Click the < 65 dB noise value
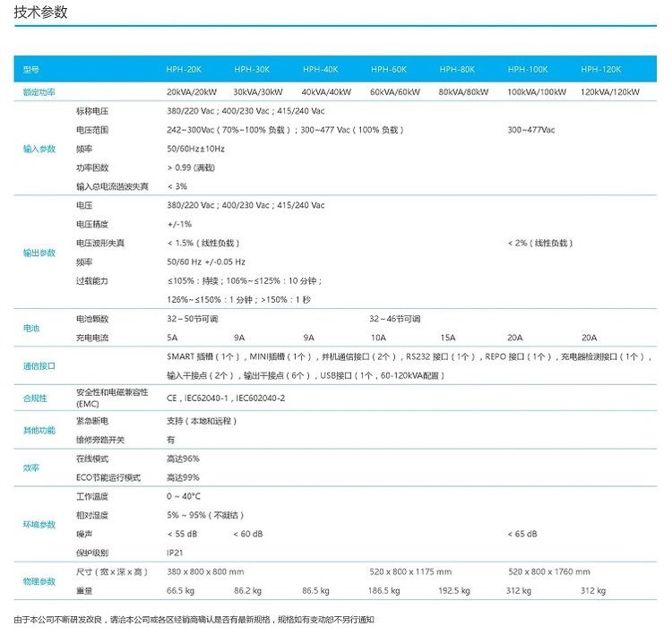 point(522,534)
